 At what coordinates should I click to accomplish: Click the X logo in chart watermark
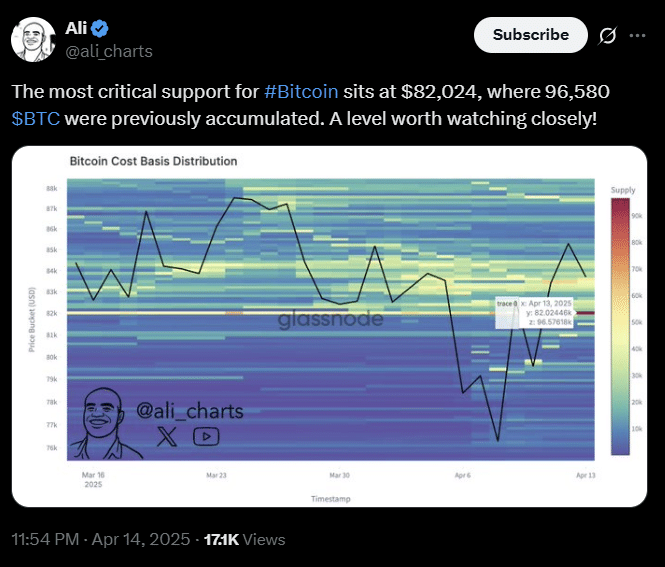click(x=167, y=436)
